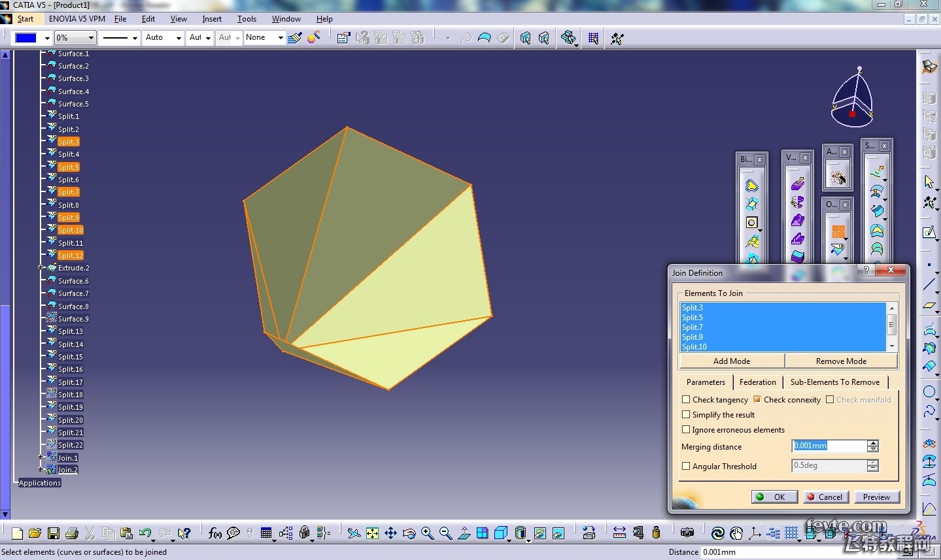The image size is (941, 560).
Task: Open the Formula f(x) tool
Action: click(215, 533)
